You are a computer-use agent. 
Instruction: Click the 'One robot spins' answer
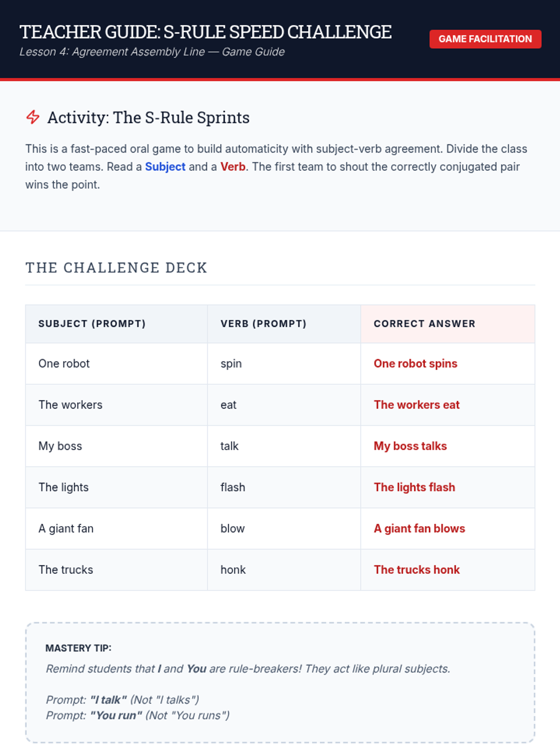pyautogui.click(x=415, y=364)
